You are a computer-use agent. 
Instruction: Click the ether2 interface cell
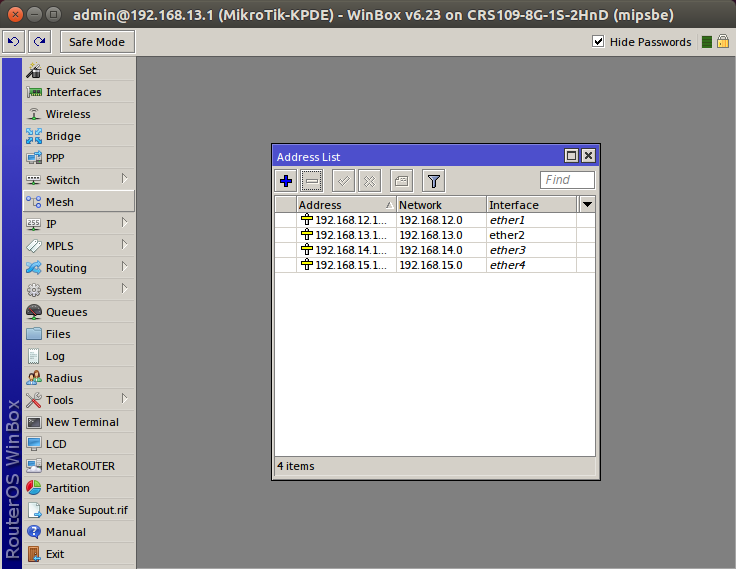click(531, 235)
